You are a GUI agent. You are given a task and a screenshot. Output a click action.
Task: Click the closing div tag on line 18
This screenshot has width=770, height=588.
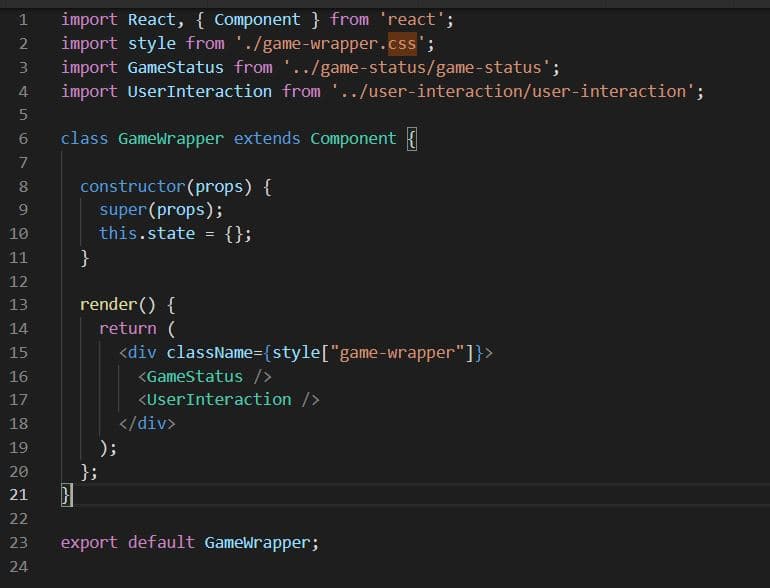pos(147,423)
